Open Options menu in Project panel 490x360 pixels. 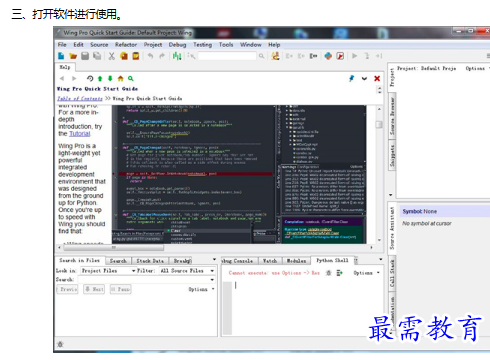click(x=477, y=68)
